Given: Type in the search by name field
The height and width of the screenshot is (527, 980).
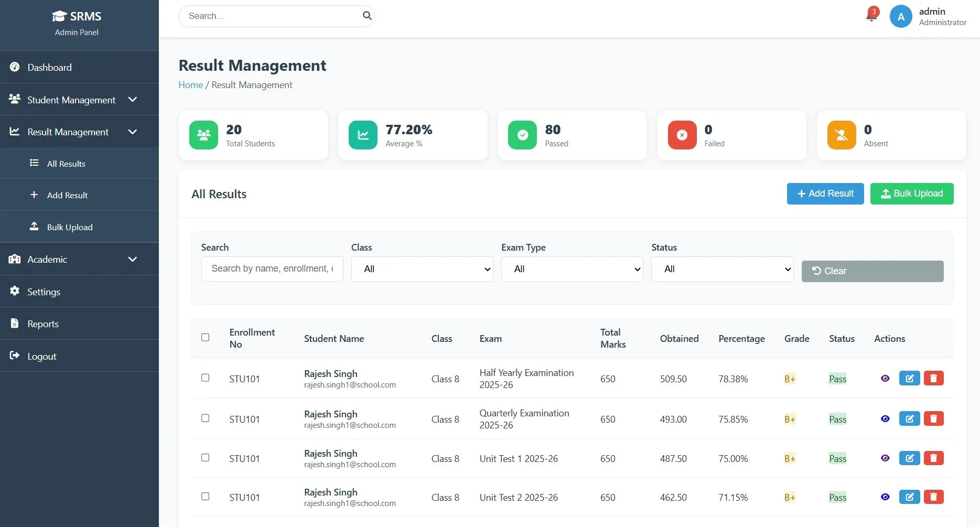Looking at the screenshot, I should [272, 268].
